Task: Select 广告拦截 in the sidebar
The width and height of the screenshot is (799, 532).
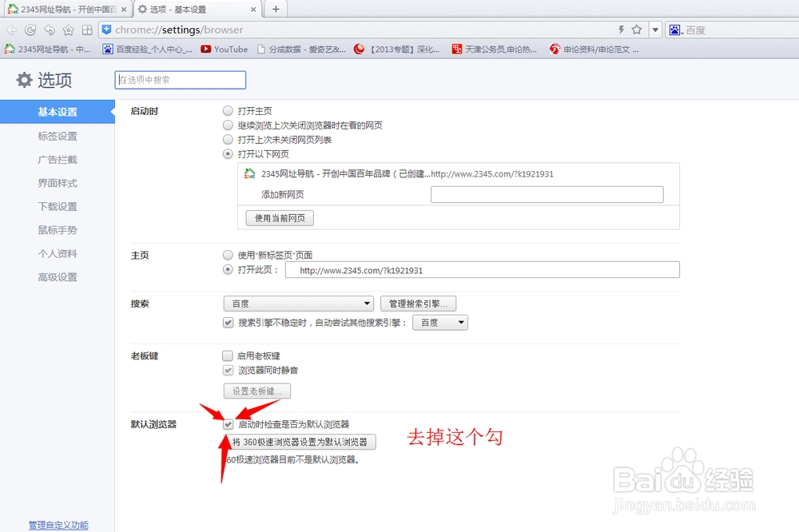Action: click(58, 160)
